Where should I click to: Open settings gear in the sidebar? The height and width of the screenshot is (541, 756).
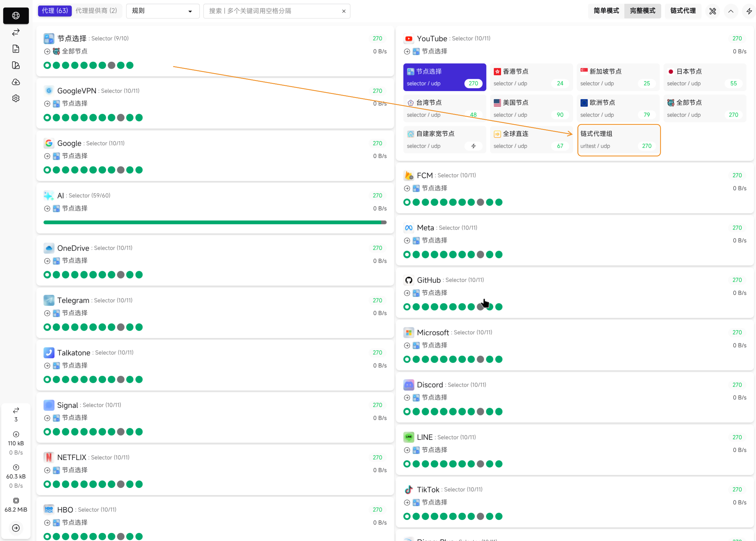tap(16, 98)
